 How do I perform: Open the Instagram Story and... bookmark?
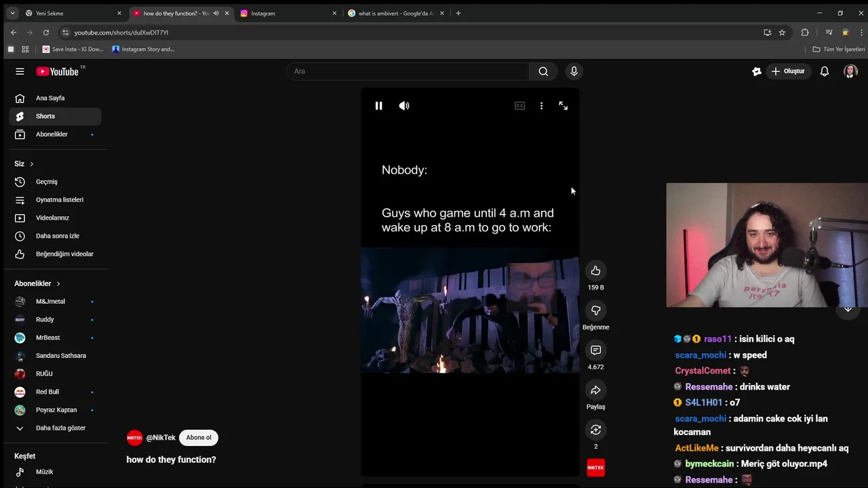coord(143,49)
